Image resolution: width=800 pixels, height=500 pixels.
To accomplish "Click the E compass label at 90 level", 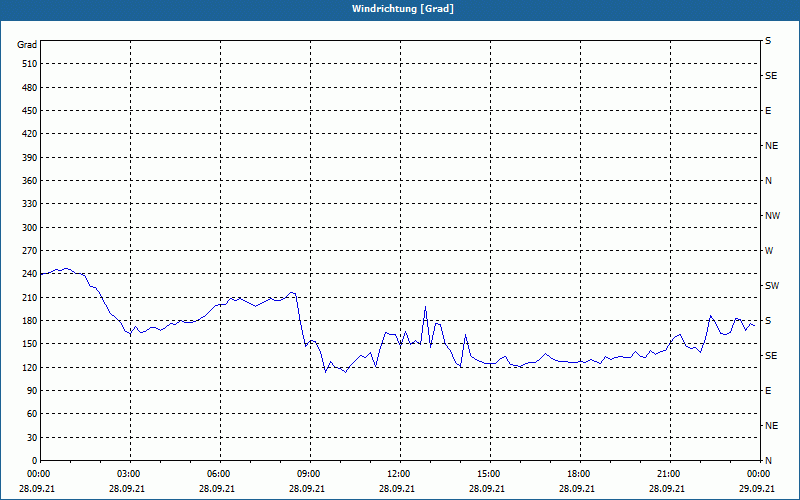I will click(768, 390).
